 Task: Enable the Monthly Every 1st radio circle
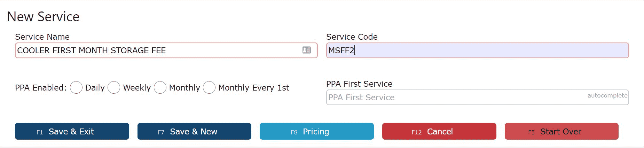click(209, 87)
